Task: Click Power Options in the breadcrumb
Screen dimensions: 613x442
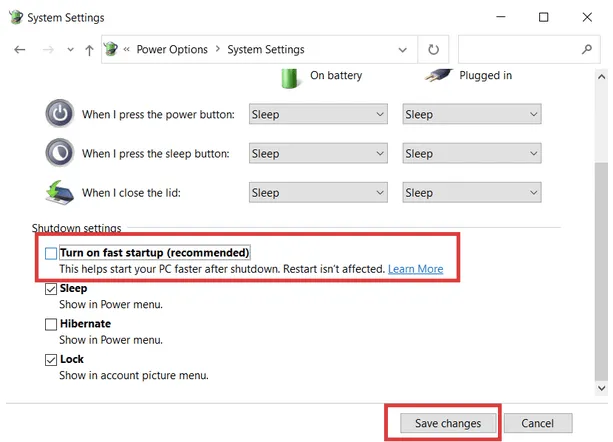Action: point(172,49)
